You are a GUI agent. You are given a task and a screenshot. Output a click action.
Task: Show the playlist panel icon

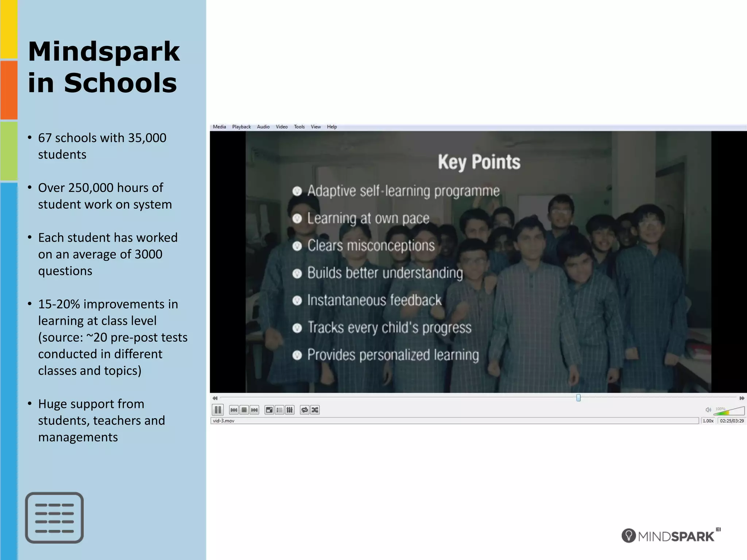coord(279,410)
